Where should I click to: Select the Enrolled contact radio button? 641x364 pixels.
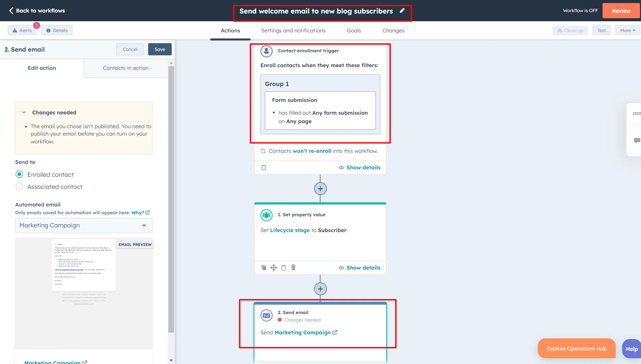click(x=19, y=174)
